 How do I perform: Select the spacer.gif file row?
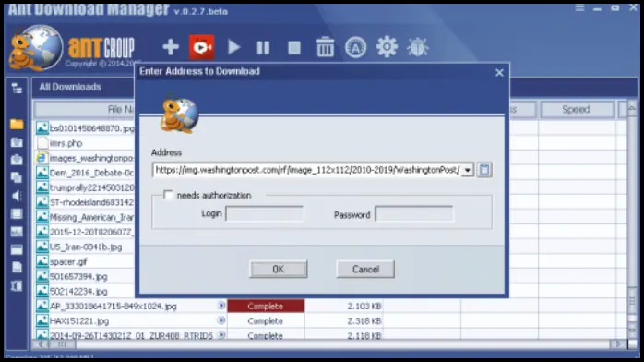85,261
